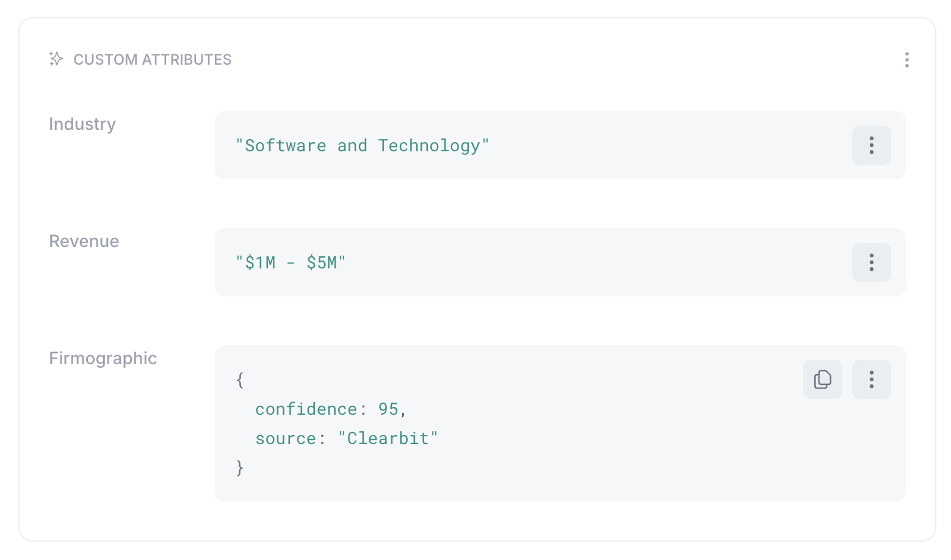Viewport: 951px width, 560px height.
Task: Select the confidence: 95 line
Action: (x=331, y=409)
